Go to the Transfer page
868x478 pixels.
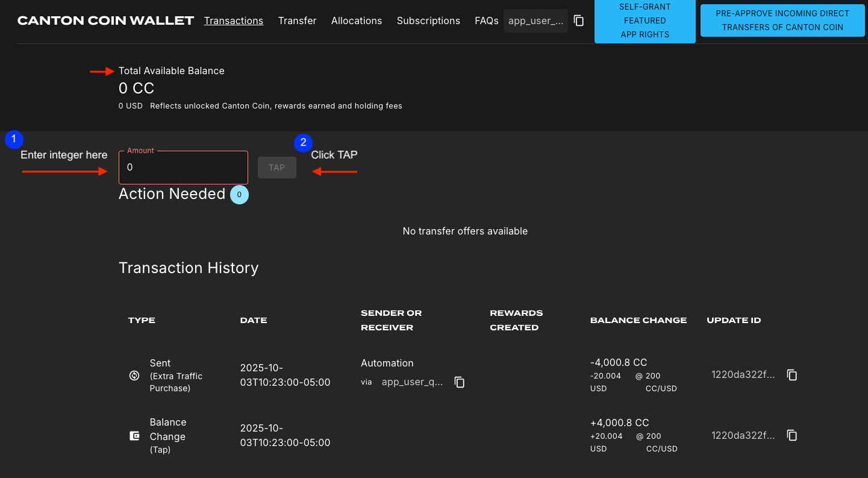[297, 20]
